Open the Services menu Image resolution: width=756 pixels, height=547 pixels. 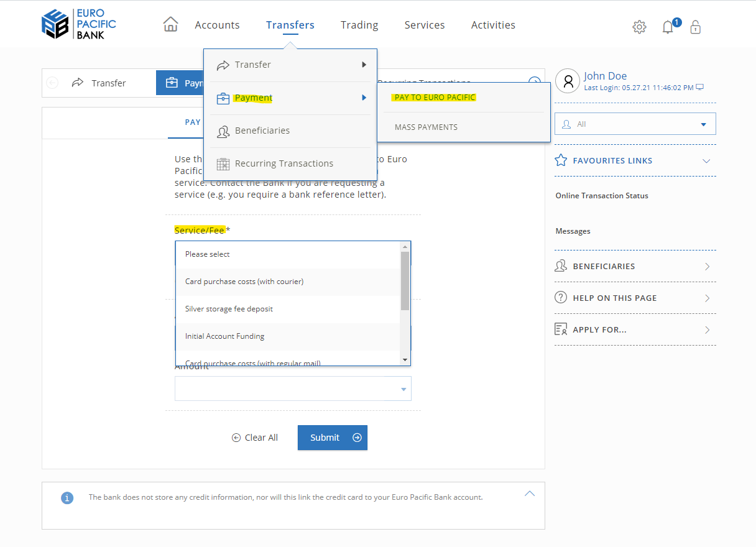[425, 25]
